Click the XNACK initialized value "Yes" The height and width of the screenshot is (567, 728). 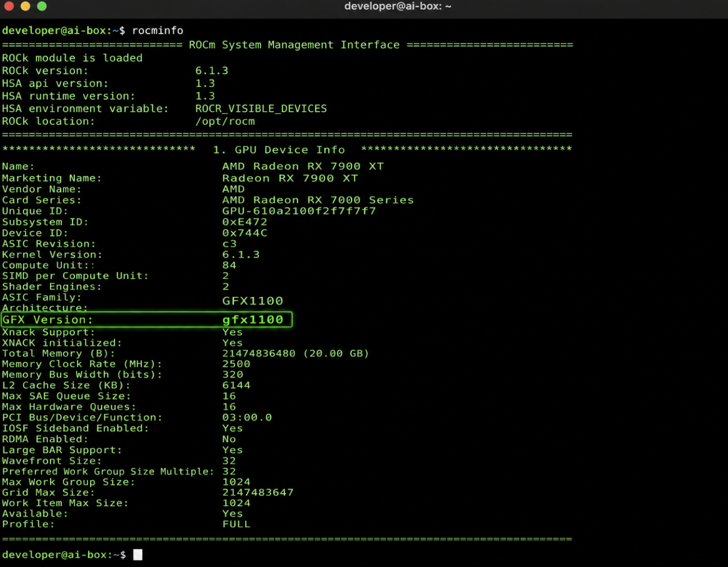233,343
